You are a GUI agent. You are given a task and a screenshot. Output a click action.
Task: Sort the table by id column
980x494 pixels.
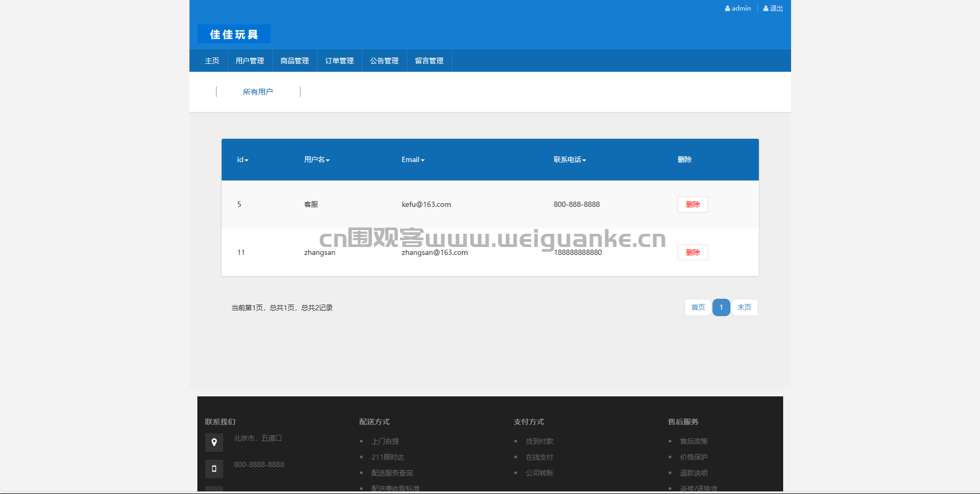pyautogui.click(x=242, y=159)
